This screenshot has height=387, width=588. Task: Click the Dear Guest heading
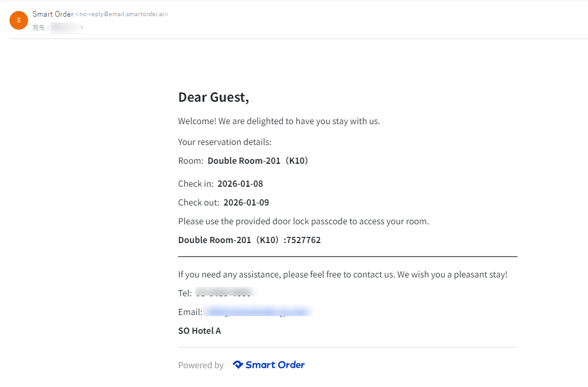[214, 97]
